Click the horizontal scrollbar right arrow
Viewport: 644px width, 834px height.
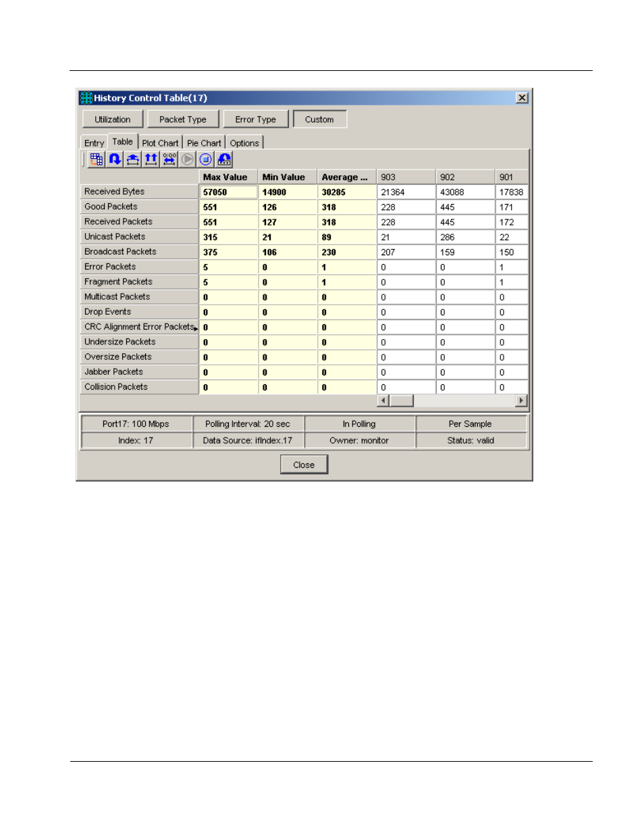coord(520,400)
